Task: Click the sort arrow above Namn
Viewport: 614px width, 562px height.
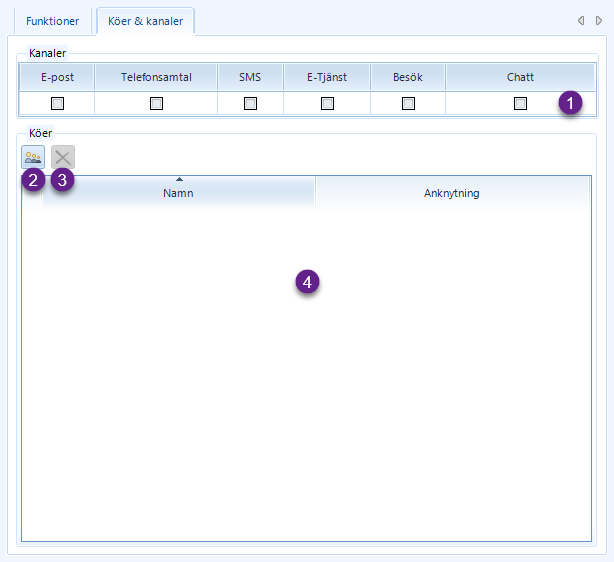Action: tap(179, 179)
